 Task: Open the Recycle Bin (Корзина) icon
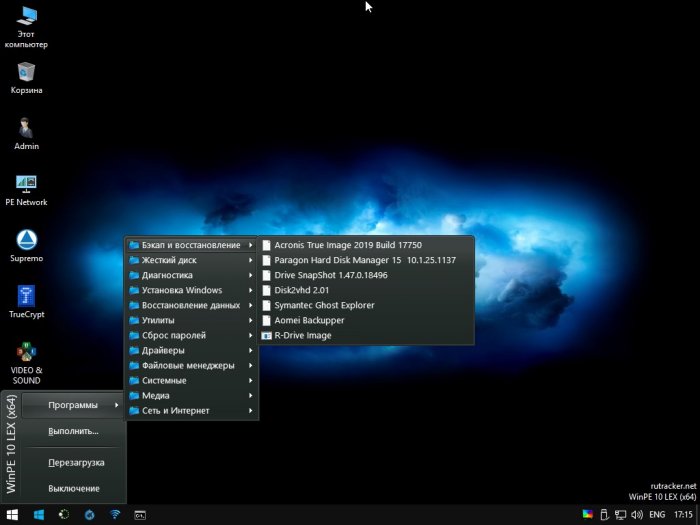tap(26, 73)
